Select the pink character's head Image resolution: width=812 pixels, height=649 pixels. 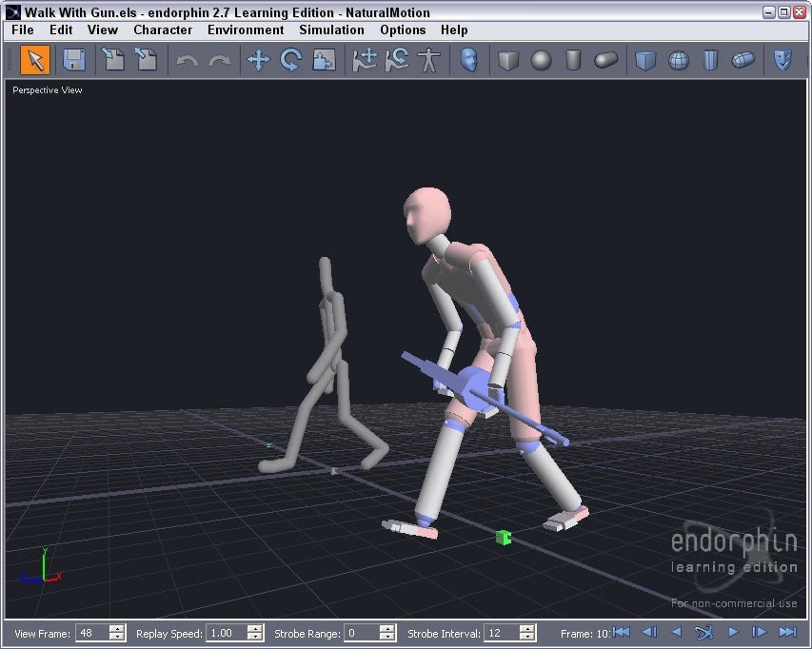[427, 215]
